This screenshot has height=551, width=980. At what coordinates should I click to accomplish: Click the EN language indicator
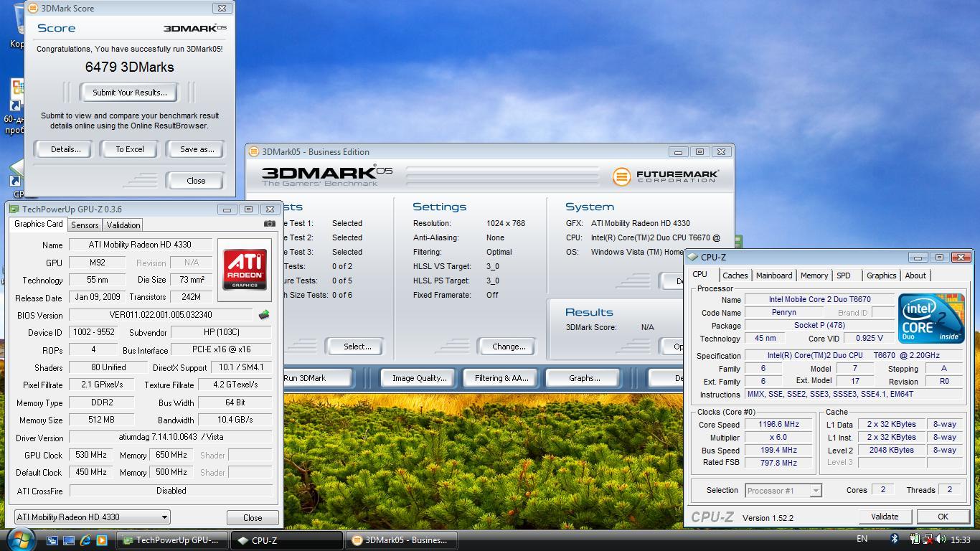tap(862, 539)
